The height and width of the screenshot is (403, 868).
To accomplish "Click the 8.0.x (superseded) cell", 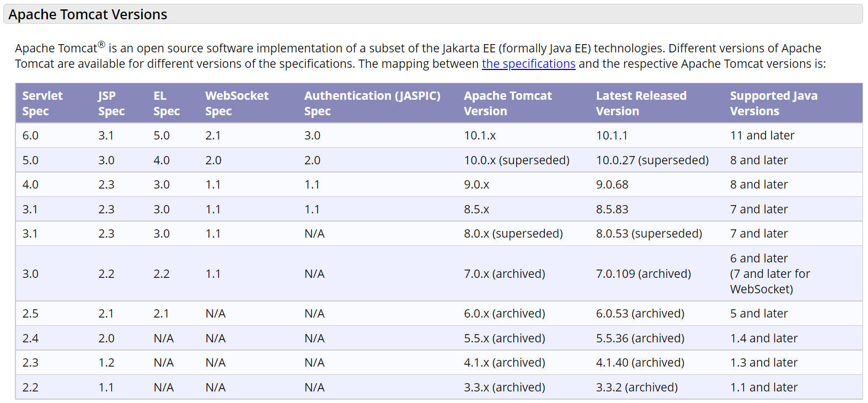I will pos(513,234).
